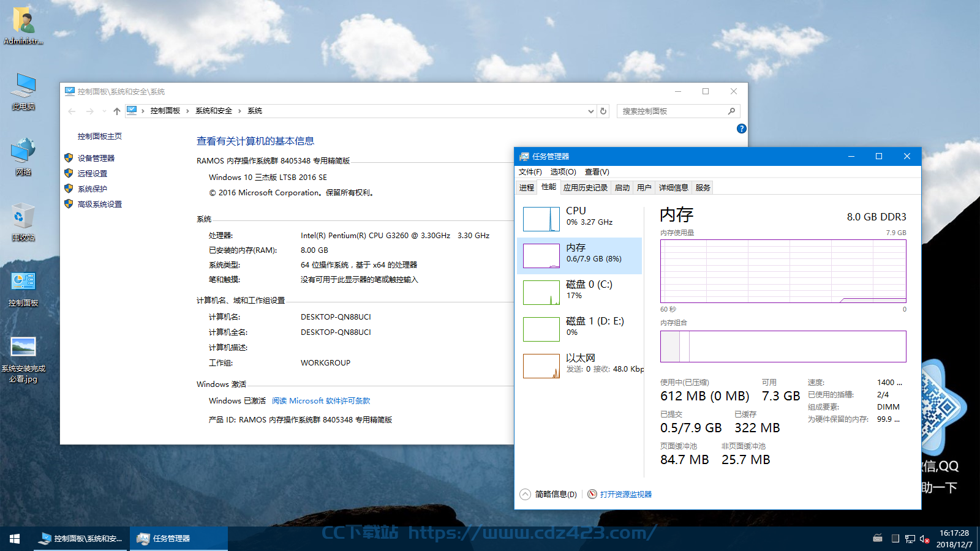Expand the recent locations dropdown arrow
The height and width of the screenshot is (551, 980).
click(x=104, y=111)
